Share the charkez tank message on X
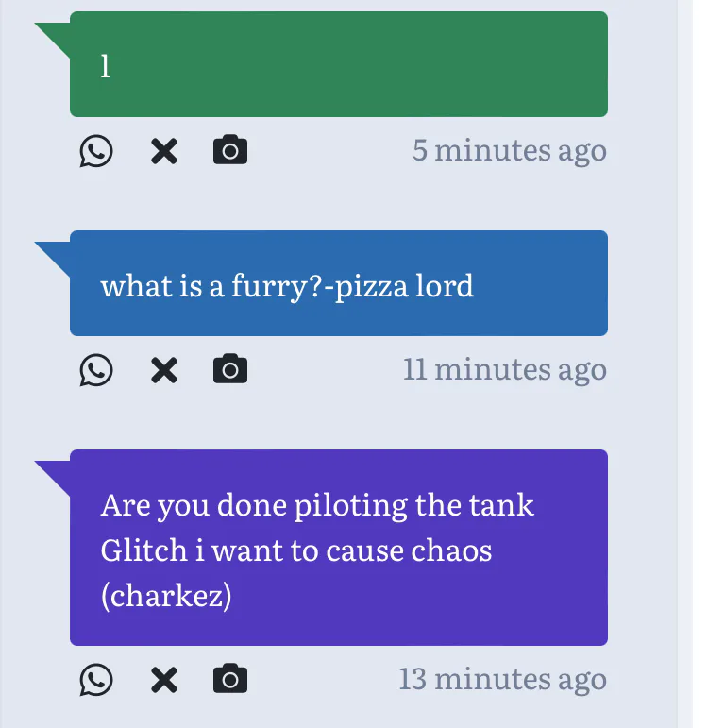 (164, 680)
